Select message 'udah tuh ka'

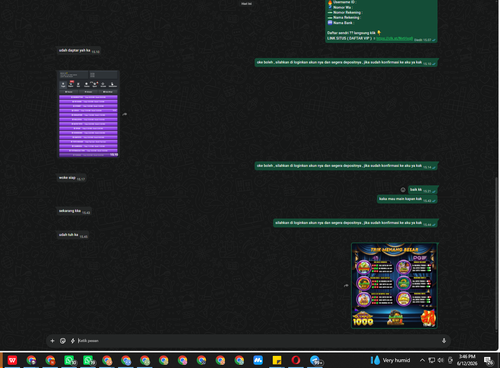point(73,235)
